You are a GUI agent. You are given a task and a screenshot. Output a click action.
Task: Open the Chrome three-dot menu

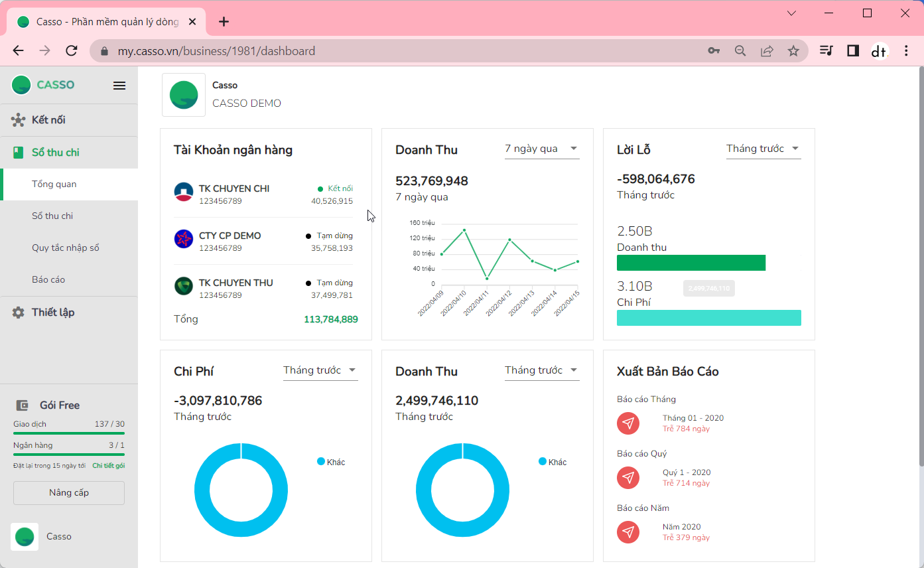point(907,51)
